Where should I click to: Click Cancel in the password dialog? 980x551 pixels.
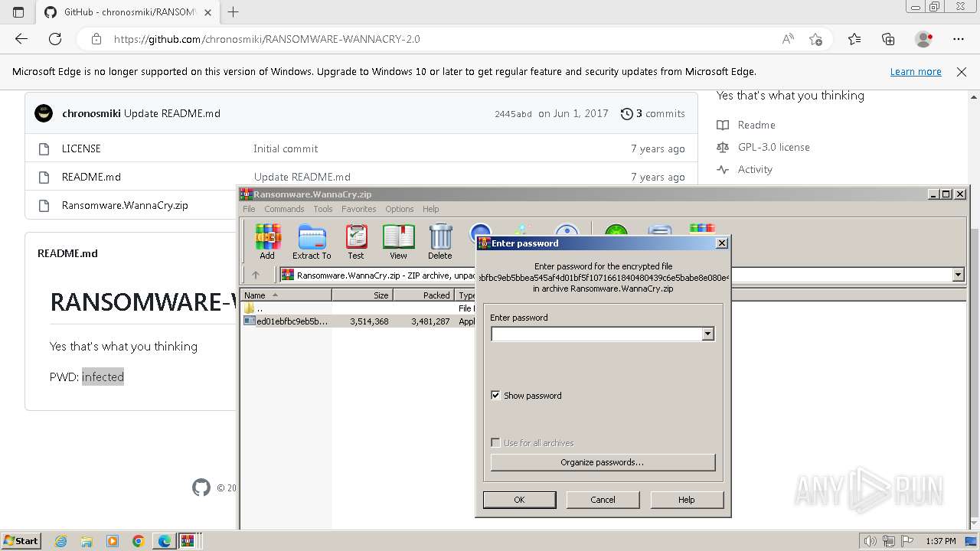click(603, 500)
